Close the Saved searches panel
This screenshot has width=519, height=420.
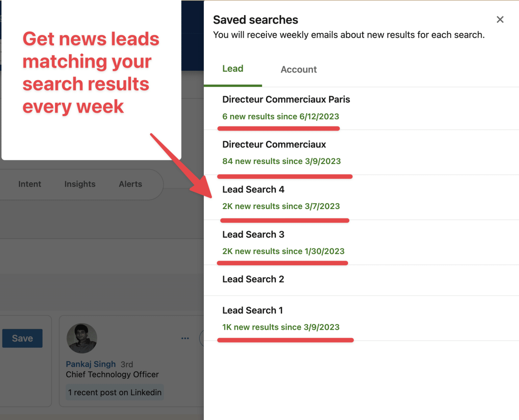pos(500,19)
